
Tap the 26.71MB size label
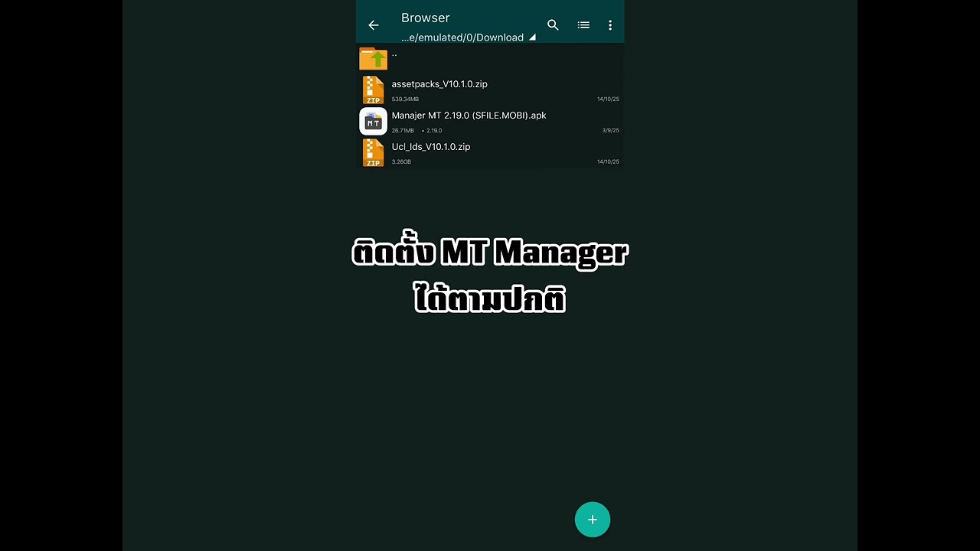pyautogui.click(x=403, y=131)
